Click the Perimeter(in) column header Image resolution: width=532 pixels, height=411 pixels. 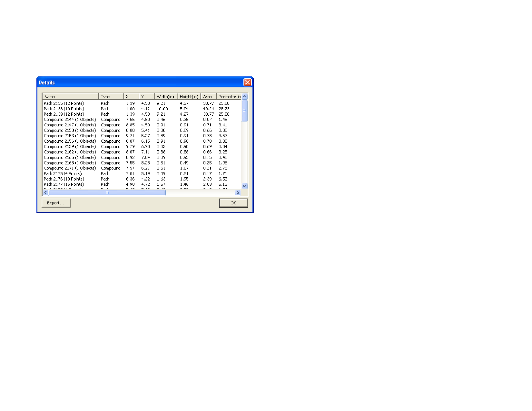pos(229,97)
